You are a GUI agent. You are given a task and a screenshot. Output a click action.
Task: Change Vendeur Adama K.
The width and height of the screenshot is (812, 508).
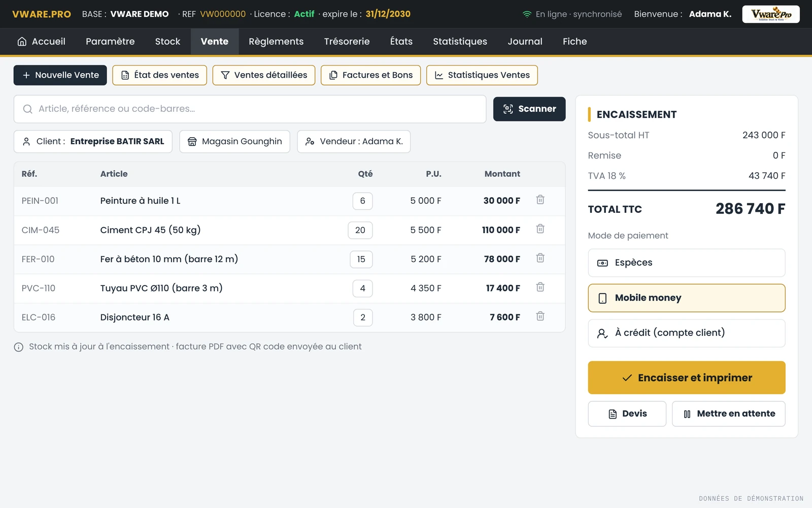(354, 142)
